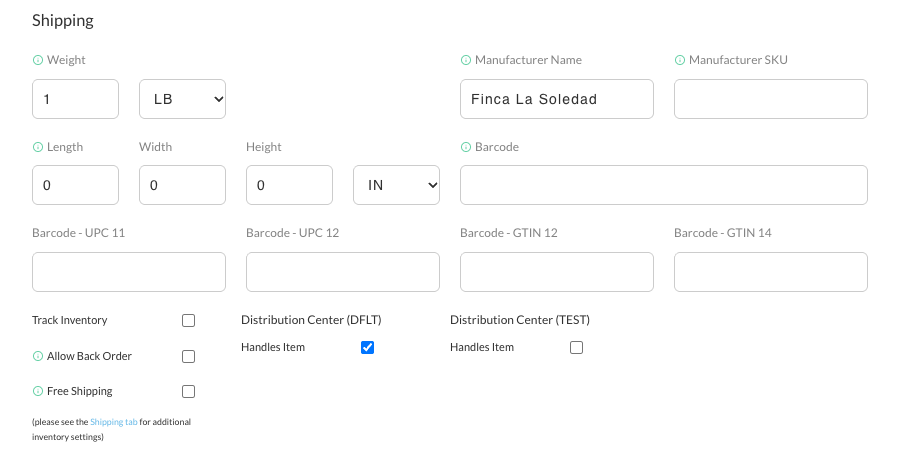Click the Shipping section heading

(63, 21)
